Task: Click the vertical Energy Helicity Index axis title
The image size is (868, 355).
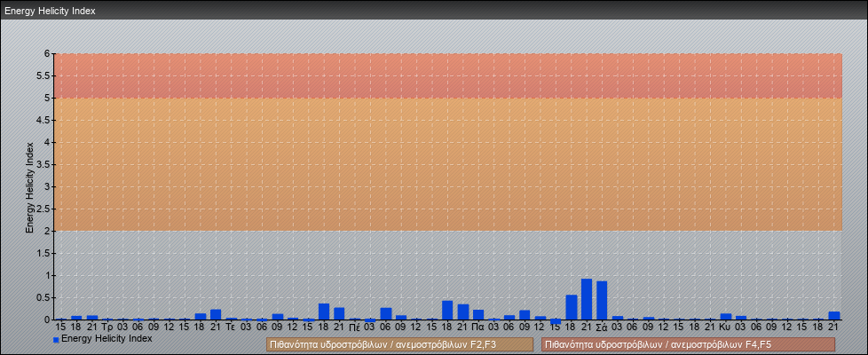Action: pos(30,187)
